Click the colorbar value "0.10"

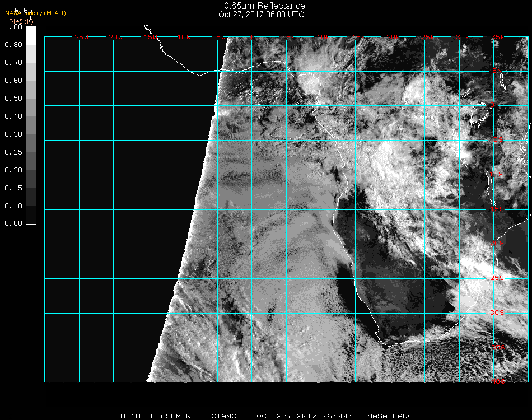point(13,206)
